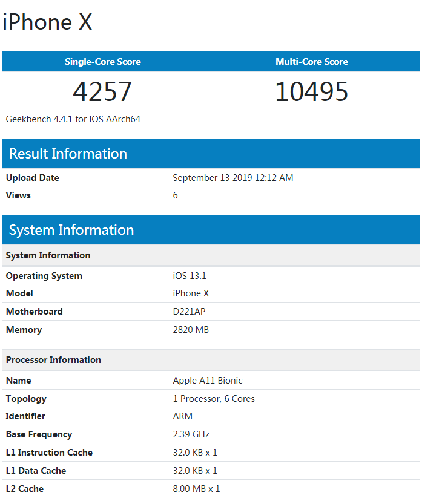
Task: Click the 2820 MB memory value
Action: (x=191, y=330)
